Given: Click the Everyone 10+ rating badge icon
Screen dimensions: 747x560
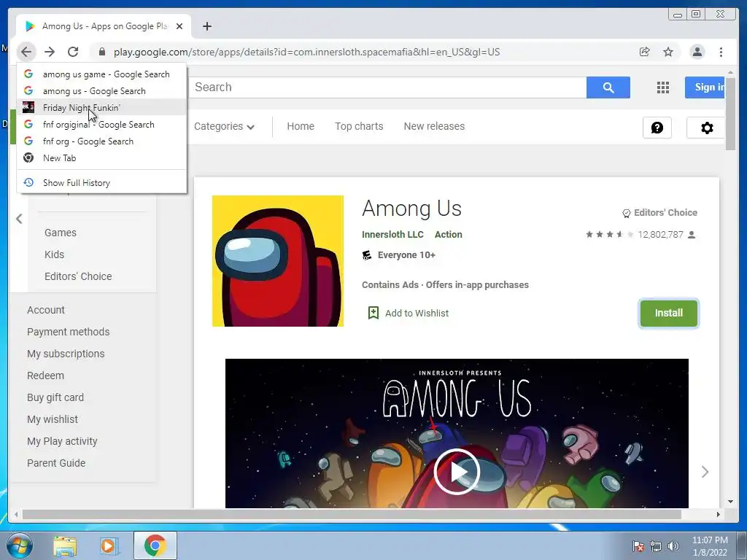Looking at the screenshot, I should pyautogui.click(x=367, y=255).
